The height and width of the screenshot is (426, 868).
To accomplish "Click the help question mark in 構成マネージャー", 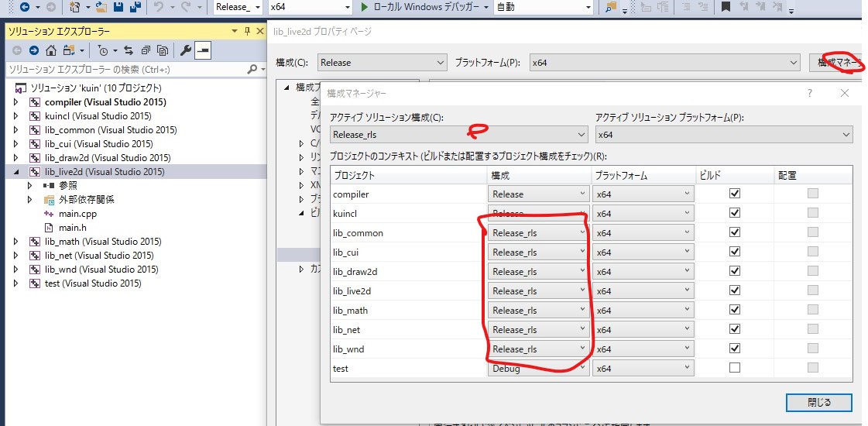I will point(810,93).
